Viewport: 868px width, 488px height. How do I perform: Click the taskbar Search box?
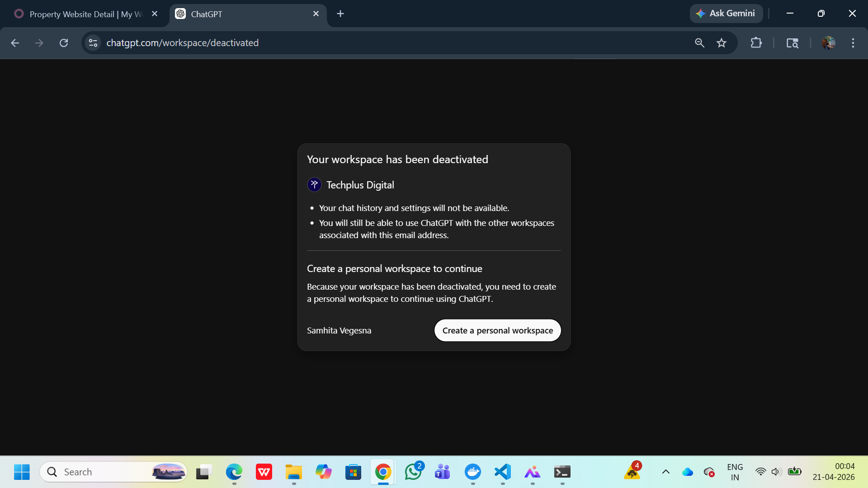[x=113, y=472]
